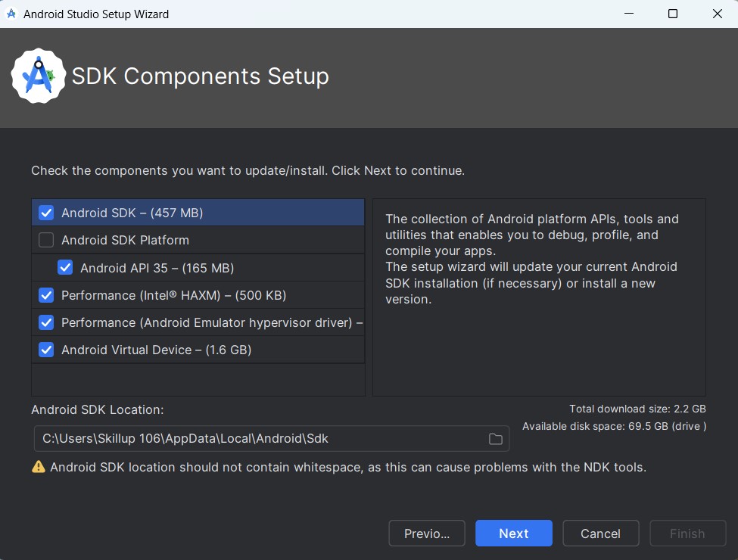Enable the Android SDK Platform checkbox

(45, 240)
